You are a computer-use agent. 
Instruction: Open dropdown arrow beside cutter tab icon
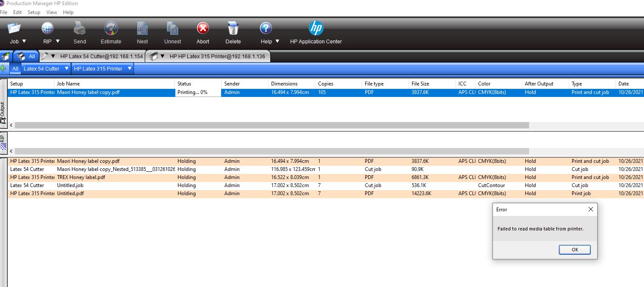pos(53,56)
